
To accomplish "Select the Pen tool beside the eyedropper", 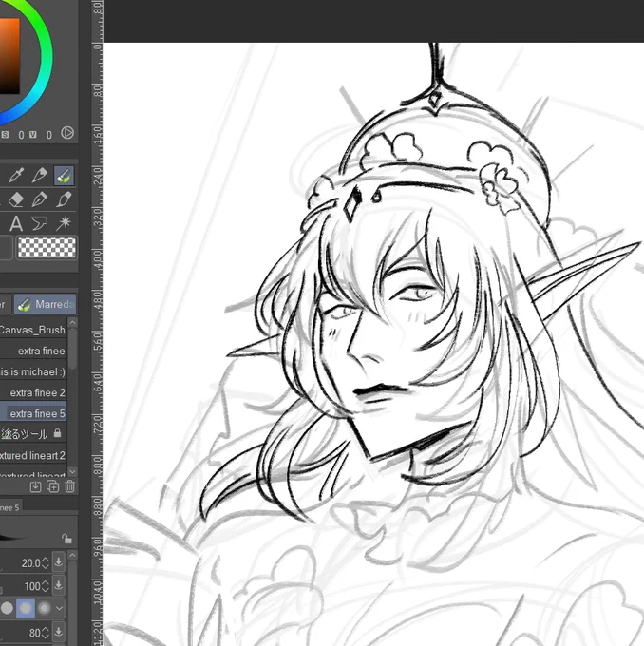I will 40,176.
